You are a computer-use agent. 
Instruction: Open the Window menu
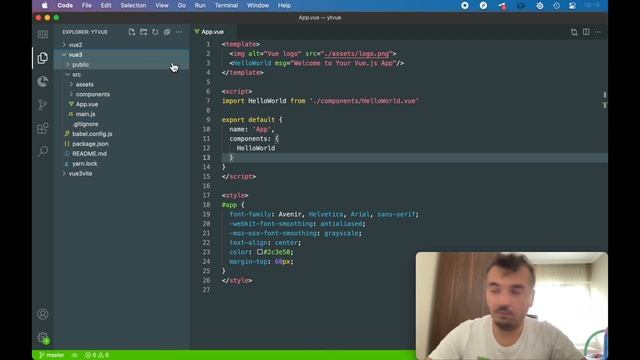point(258,5)
